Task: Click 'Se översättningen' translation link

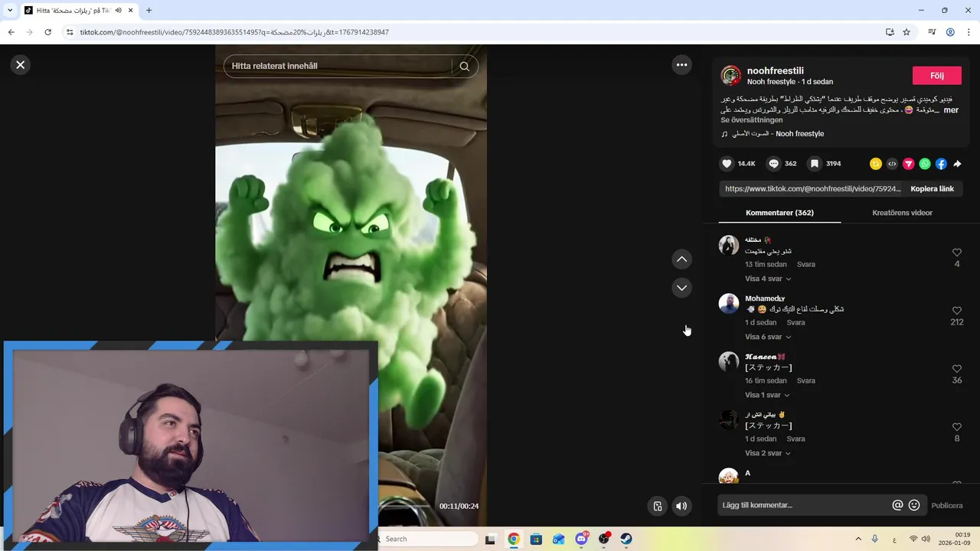Action: pos(752,120)
